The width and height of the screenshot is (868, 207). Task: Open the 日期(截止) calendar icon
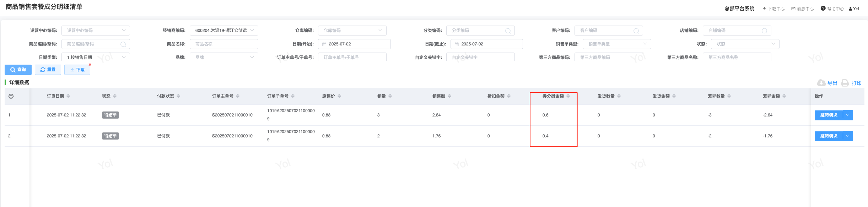[x=457, y=44]
